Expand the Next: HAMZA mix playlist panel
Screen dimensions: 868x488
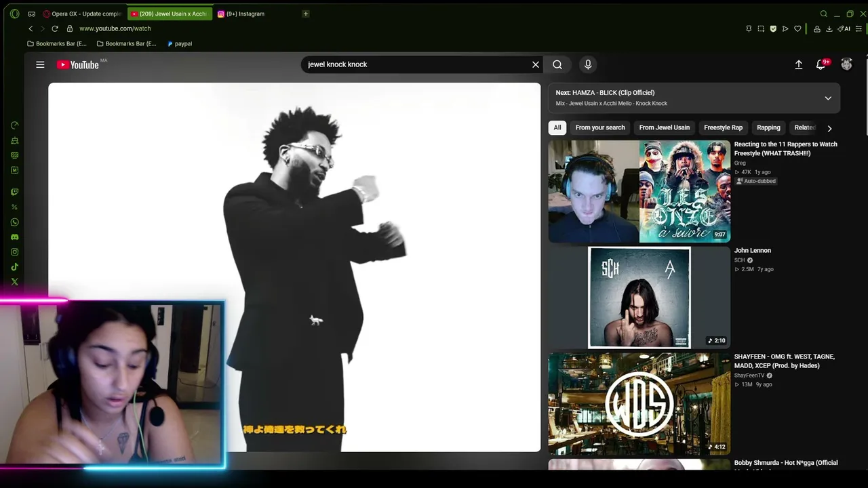[x=828, y=98]
